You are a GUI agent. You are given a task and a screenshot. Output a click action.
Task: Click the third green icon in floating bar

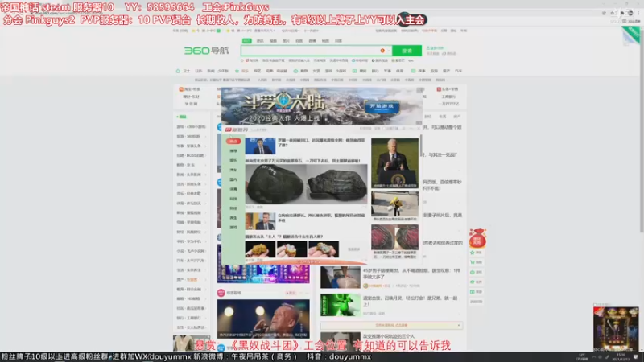(x=473, y=272)
